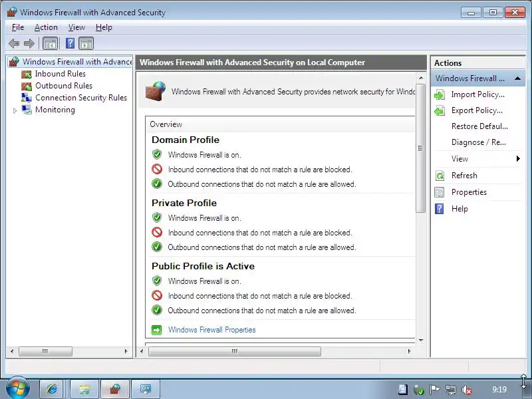
Task: Click the center pane scroll up arrow
Action: point(421,78)
